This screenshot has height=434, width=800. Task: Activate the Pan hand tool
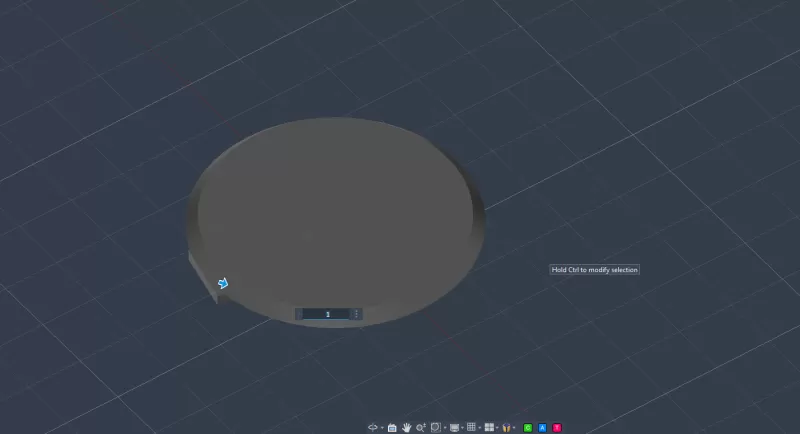407,427
